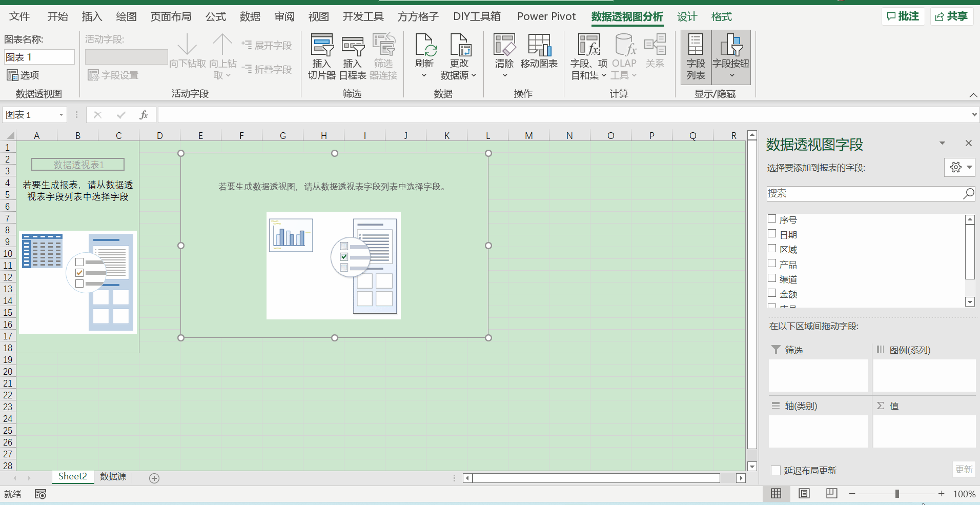Viewport: 980px width, 505px height.
Task: Click the 选项 (Options) button
Action: pos(24,75)
